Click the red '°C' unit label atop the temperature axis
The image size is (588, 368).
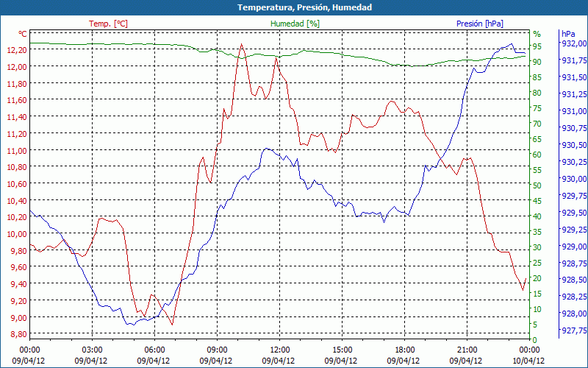point(23,34)
